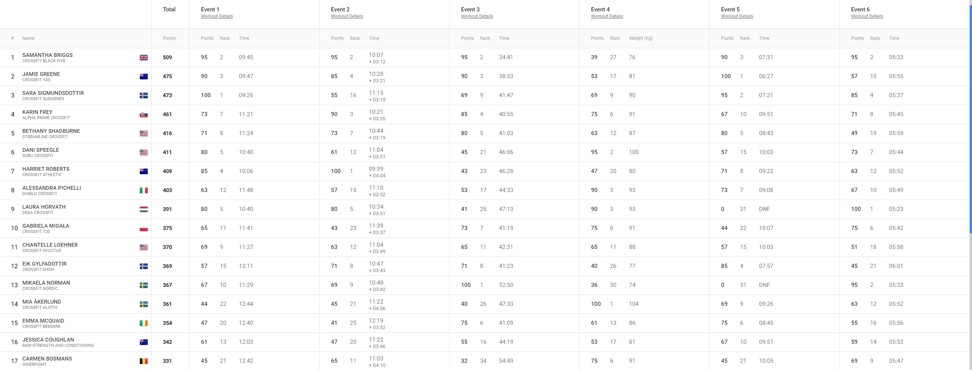Open Workout Details under Event 1
This screenshot has height=370, width=972.
pyautogui.click(x=216, y=17)
